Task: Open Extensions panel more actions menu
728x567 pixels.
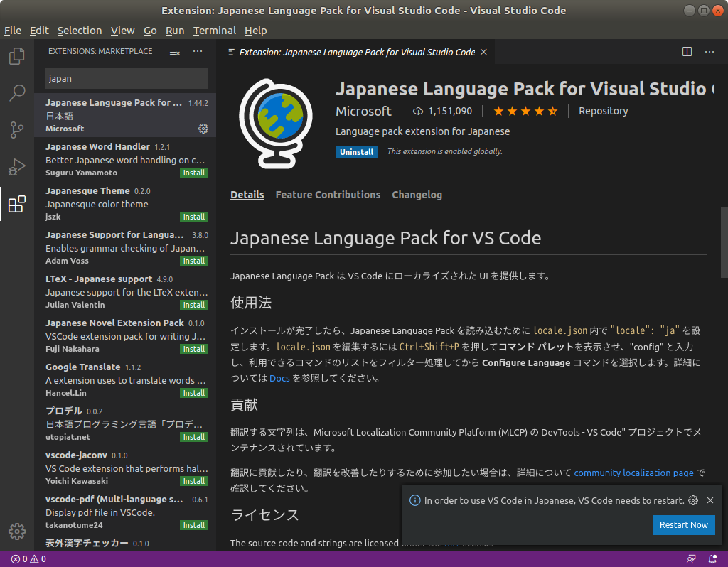Action: pos(198,51)
